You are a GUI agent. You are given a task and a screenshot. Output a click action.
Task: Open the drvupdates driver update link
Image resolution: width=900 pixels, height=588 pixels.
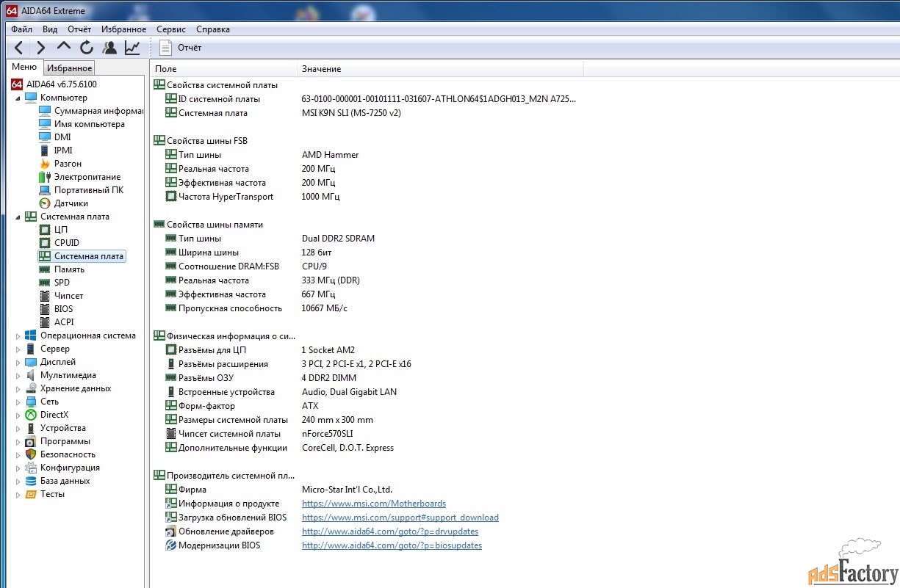(390, 531)
